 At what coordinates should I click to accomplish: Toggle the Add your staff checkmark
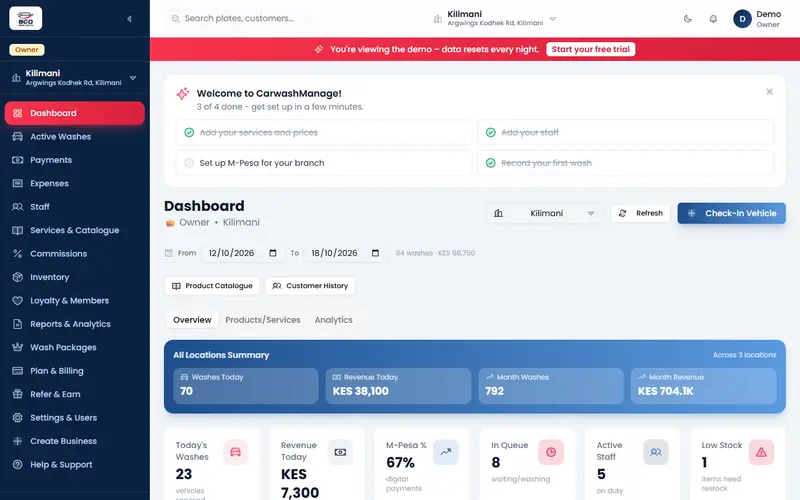click(491, 133)
